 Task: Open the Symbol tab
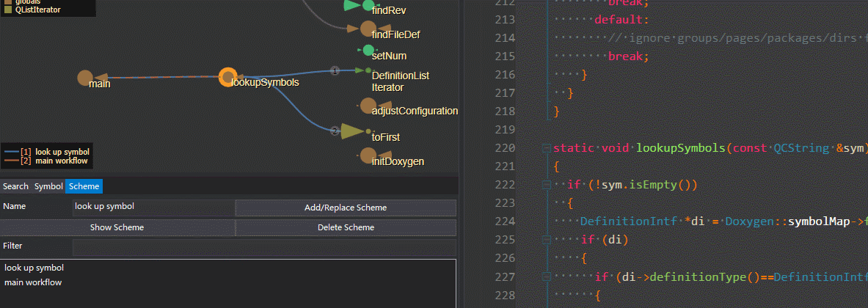48,186
